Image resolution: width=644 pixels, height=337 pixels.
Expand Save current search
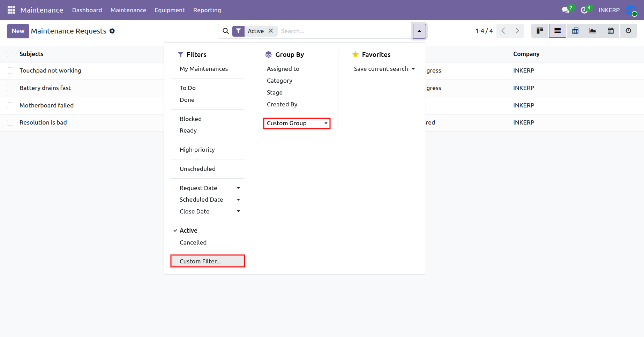384,69
